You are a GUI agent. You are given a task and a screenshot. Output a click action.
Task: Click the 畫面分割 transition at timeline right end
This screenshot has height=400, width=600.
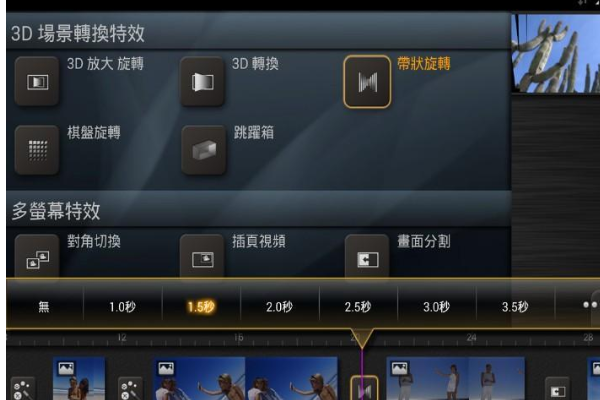pos(557,390)
